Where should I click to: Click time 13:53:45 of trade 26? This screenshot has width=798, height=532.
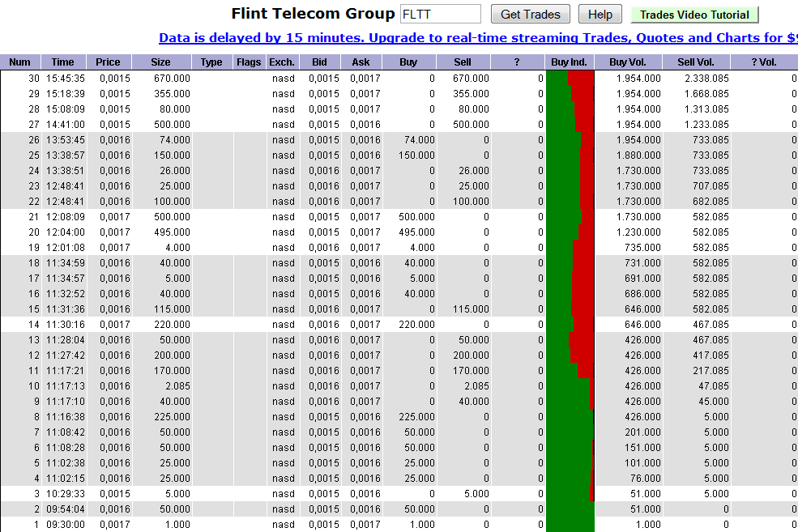click(66, 140)
